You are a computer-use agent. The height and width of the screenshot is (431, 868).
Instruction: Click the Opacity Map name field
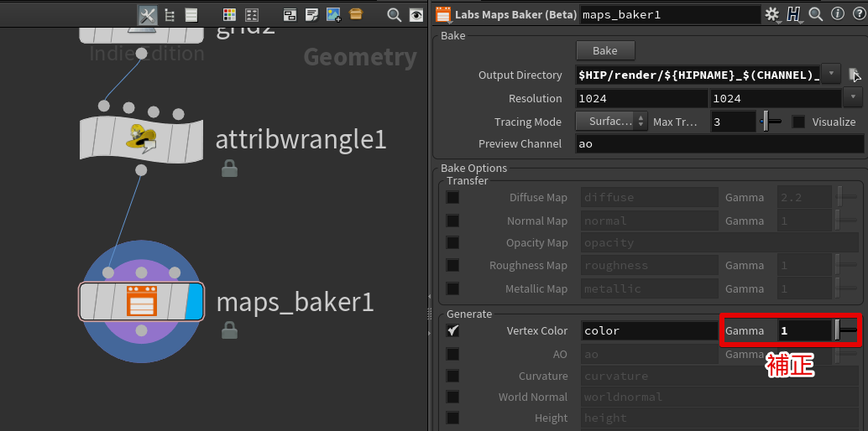click(x=719, y=243)
